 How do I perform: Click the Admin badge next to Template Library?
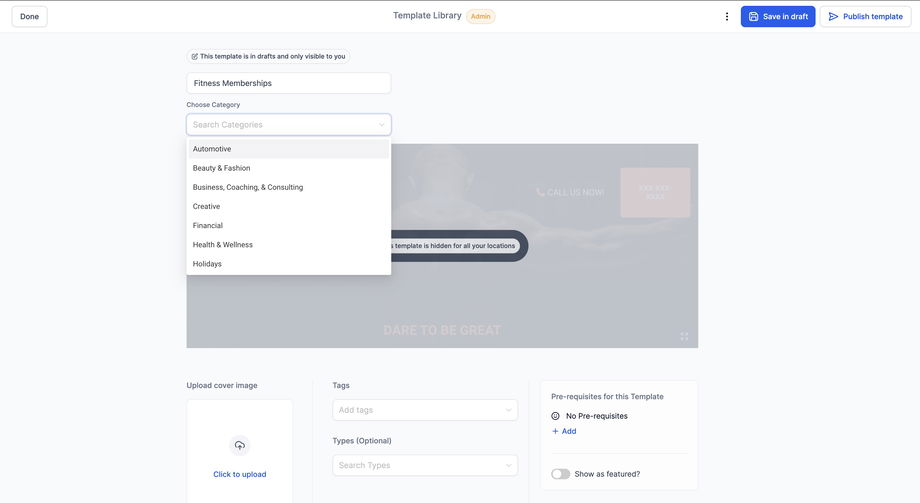coord(481,16)
